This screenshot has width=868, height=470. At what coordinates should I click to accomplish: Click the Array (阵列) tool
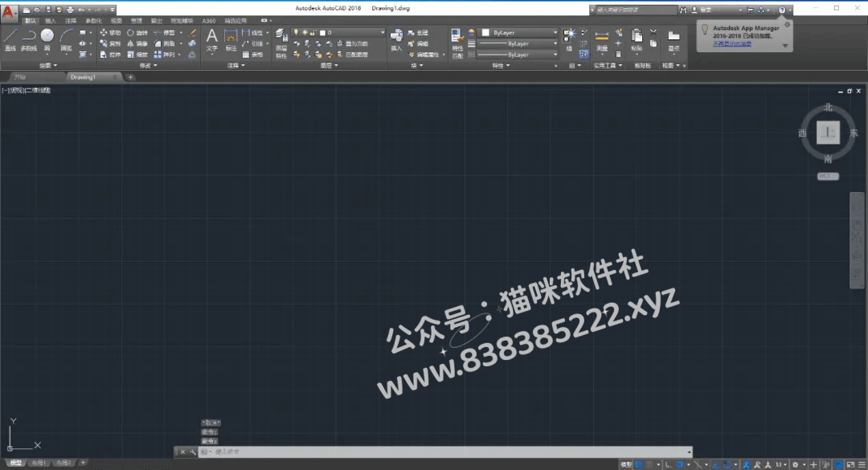pyautogui.click(x=165, y=55)
